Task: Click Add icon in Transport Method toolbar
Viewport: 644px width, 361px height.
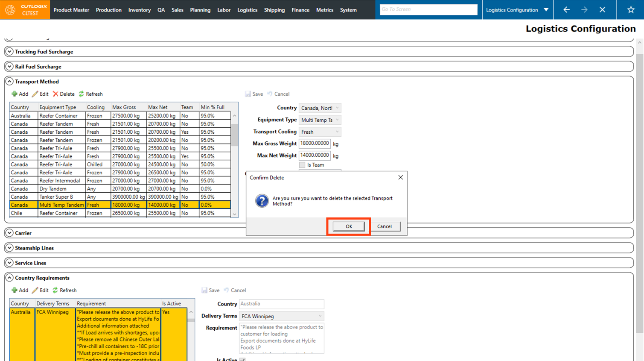Action: [15, 94]
